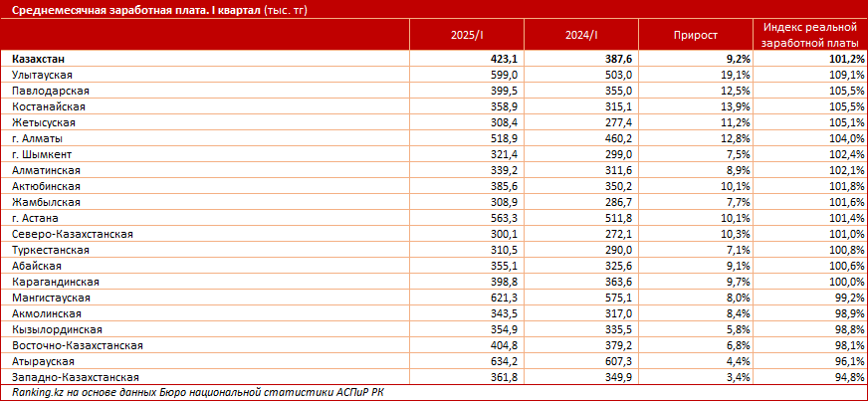
Task: Click the Улытауская index '109,1%'
Action: 847,75
